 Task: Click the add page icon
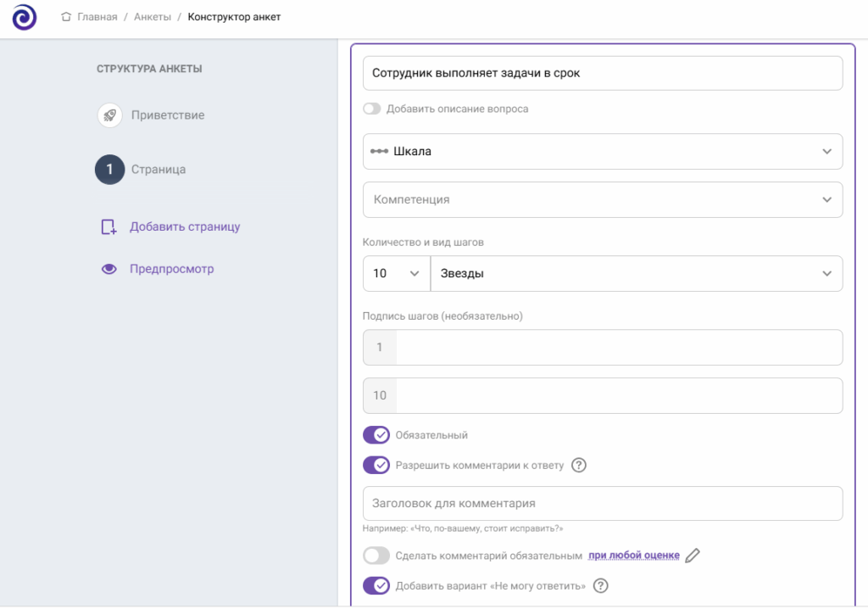(108, 227)
